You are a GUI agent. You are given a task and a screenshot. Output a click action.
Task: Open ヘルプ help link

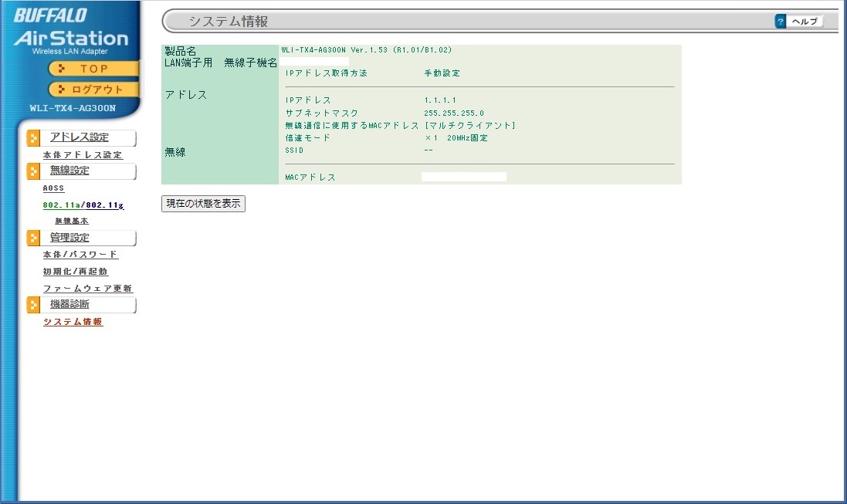click(805, 21)
